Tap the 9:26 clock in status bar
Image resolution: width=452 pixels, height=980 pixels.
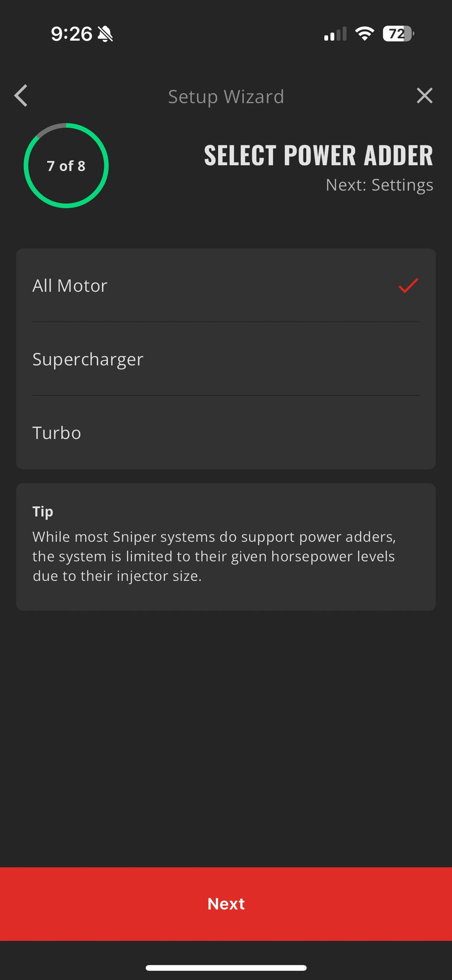(x=71, y=34)
